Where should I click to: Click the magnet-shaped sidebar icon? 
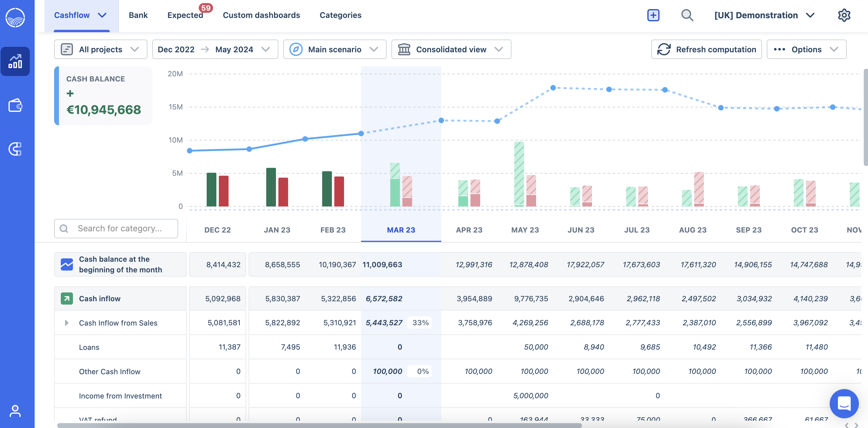tap(15, 149)
